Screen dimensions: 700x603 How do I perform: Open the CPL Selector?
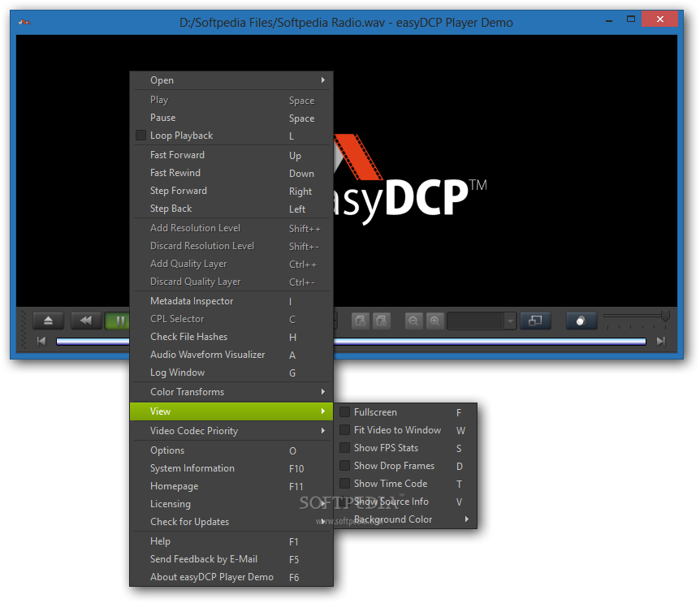click(x=231, y=319)
